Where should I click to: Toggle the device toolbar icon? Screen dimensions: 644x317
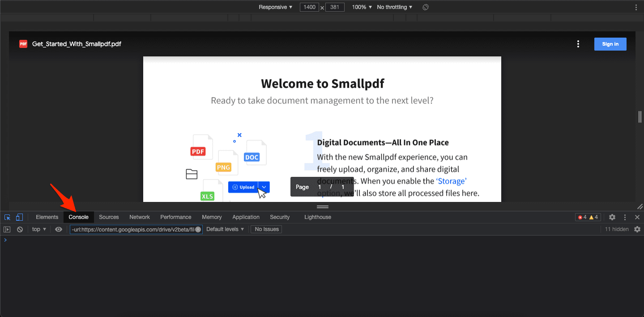(x=19, y=217)
